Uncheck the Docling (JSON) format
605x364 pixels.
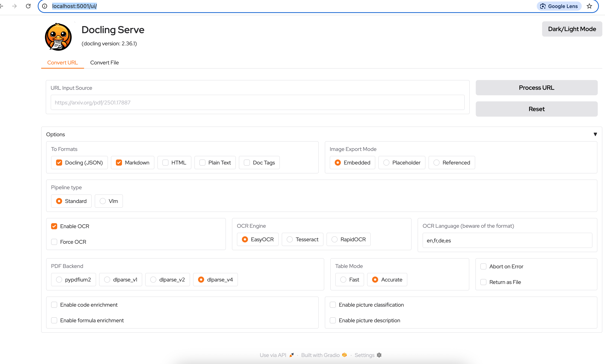click(59, 163)
